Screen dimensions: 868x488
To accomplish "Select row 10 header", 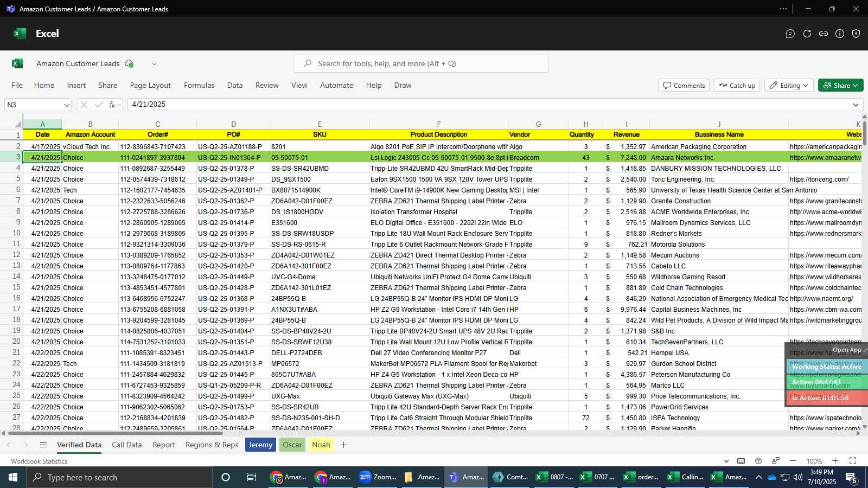I will [11, 233].
